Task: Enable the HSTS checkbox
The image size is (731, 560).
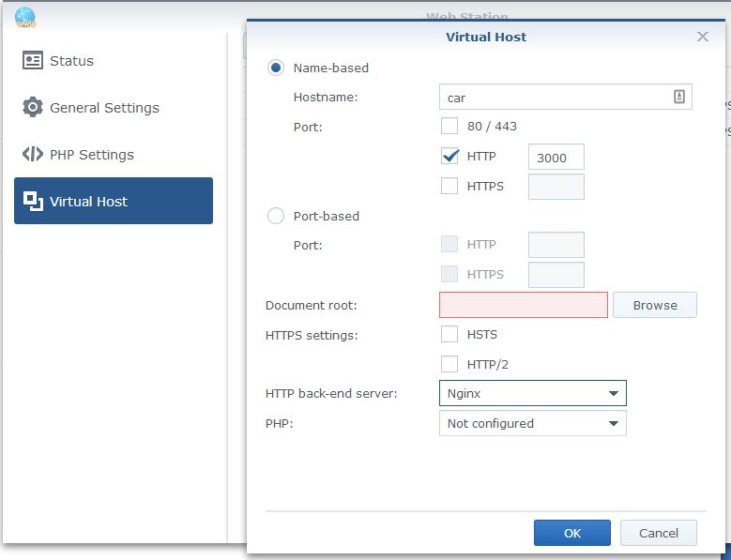Action: (449, 334)
